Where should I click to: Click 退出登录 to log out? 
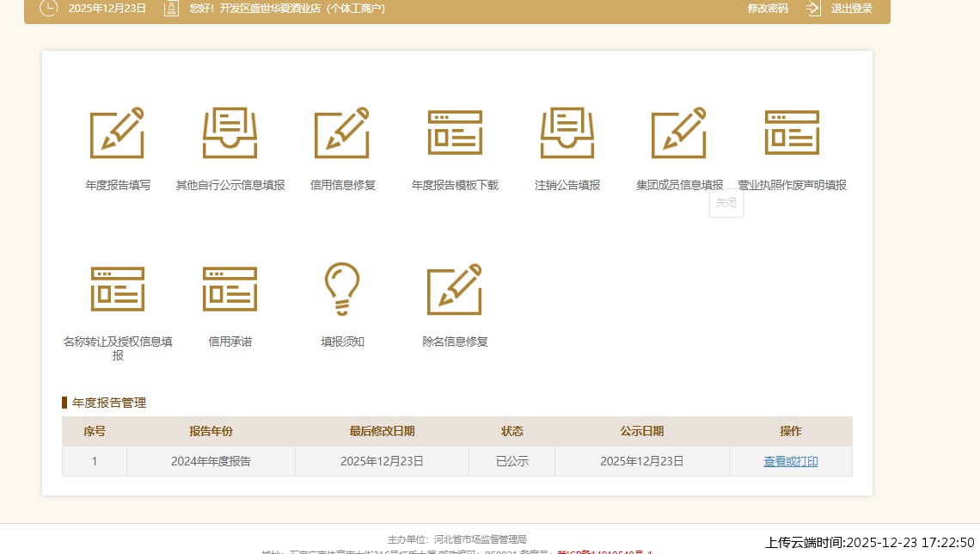(x=850, y=9)
